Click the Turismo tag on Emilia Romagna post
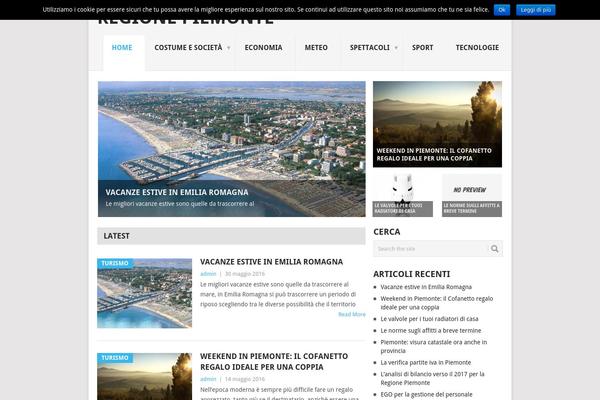This screenshot has height=400, width=600. (115, 263)
